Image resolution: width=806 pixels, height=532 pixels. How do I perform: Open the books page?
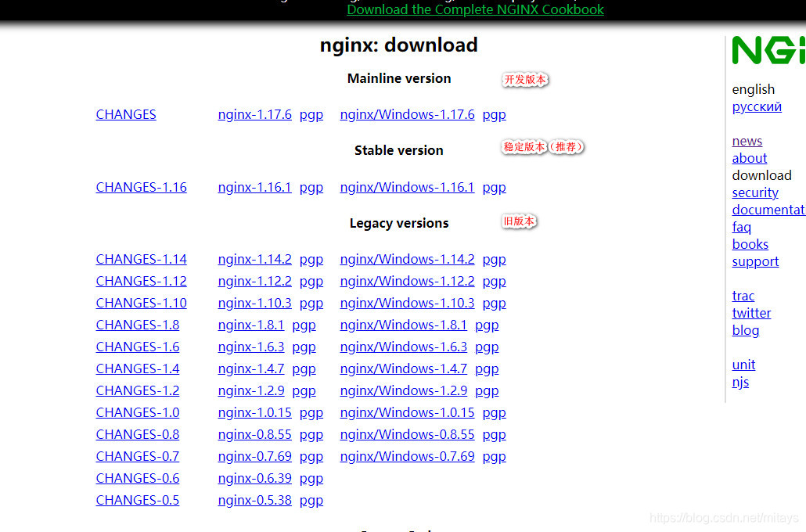click(750, 244)
